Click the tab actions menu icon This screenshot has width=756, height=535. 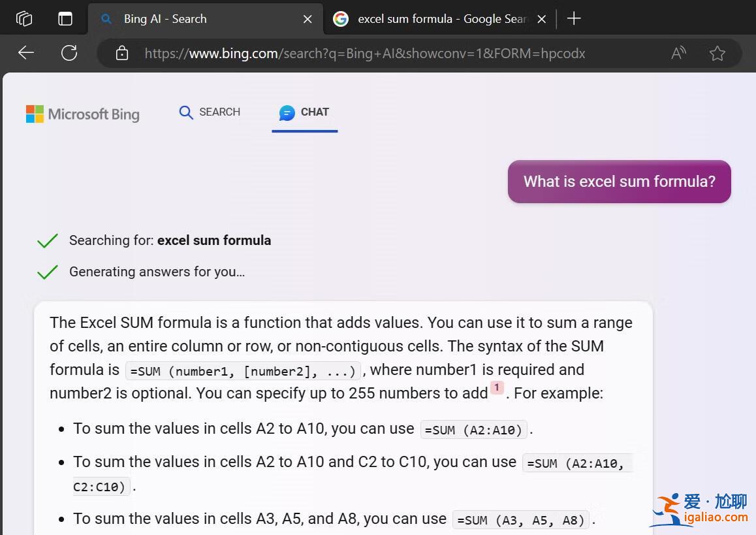tap(24, 18)
